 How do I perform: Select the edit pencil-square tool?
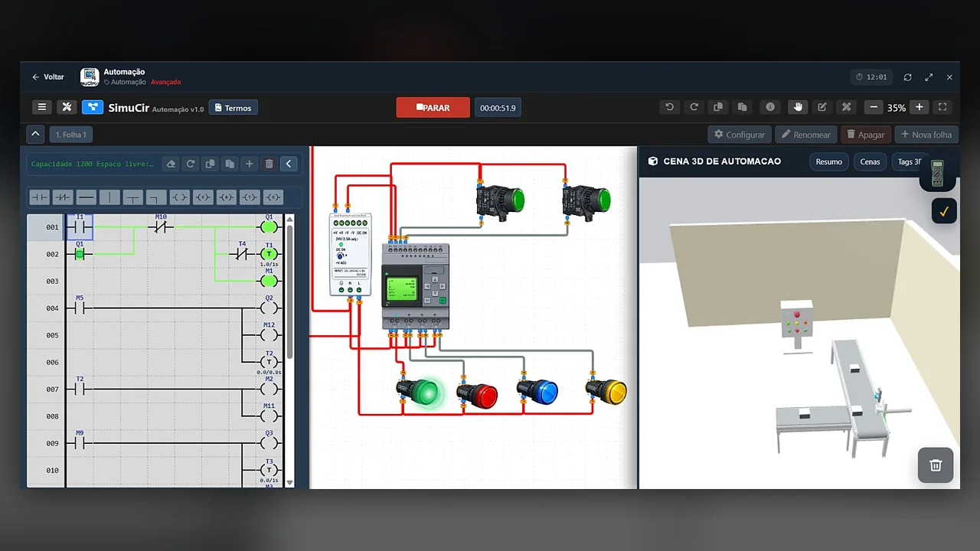[x=822, y=107]
